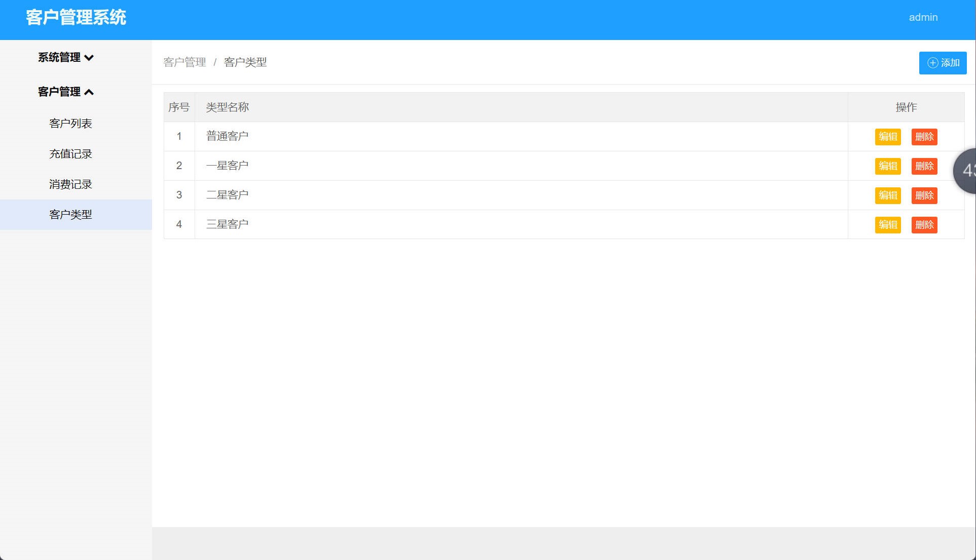Collapse the 客户管理 sidebar section
This screenshot has width=976, height=560.
65,92
